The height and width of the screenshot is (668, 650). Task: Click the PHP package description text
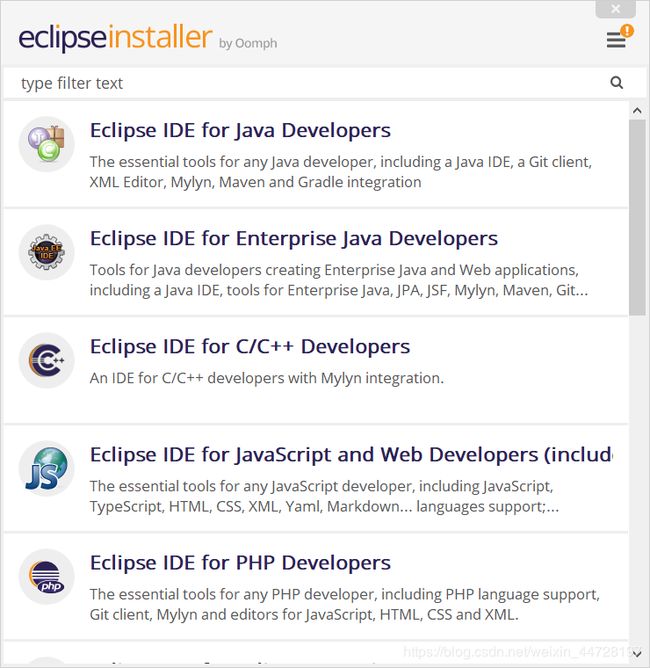(x=344, y=605)
